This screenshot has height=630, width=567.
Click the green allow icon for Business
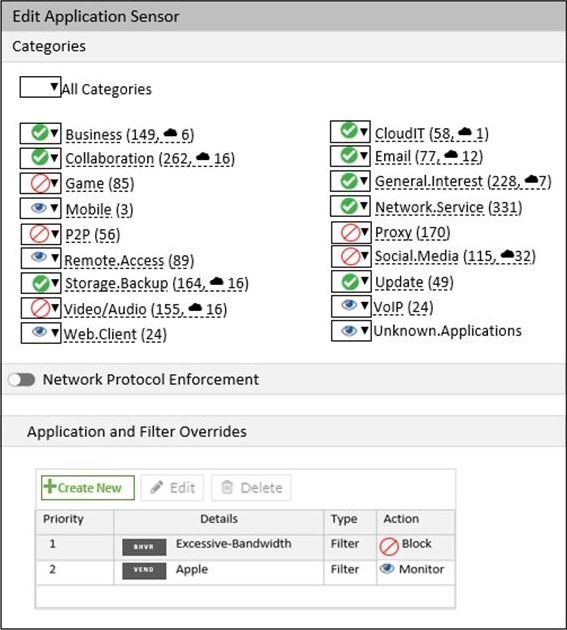(39, 133)
